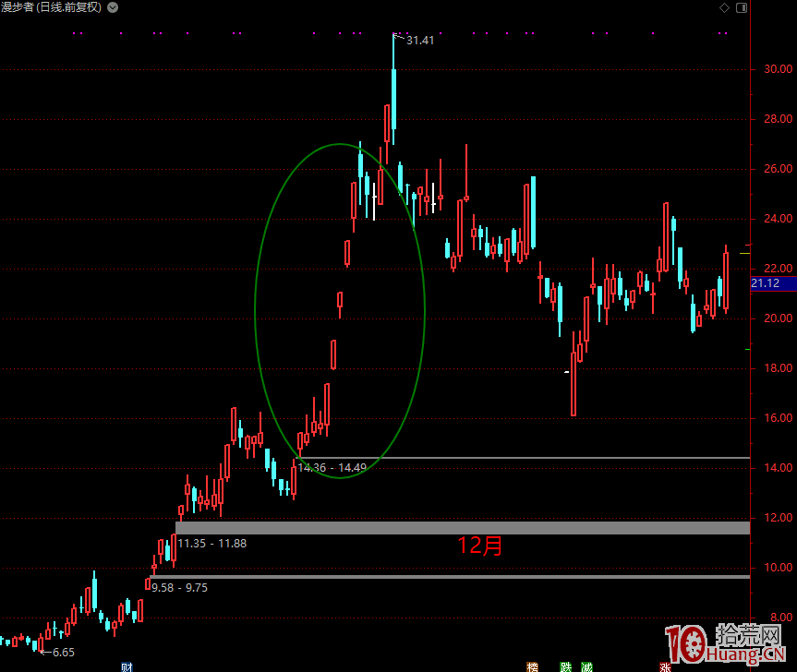Click the 30.00 price axis label
Screen dimensions: 797x672
pos(779,69)
